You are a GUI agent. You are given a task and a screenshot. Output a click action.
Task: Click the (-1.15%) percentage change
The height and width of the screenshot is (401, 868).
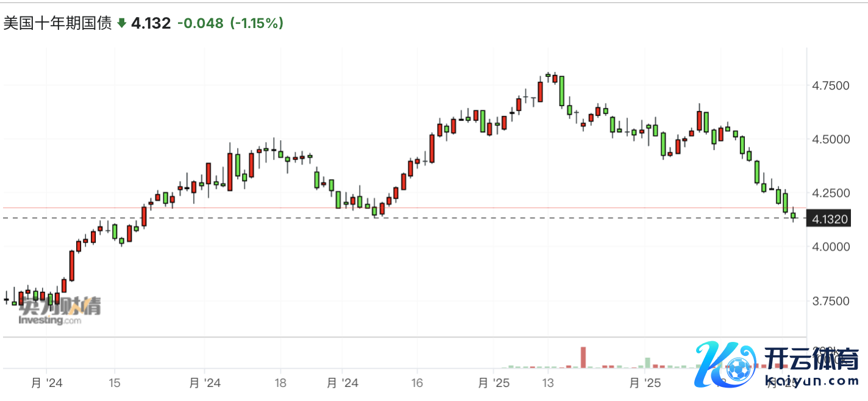[257, 24]
